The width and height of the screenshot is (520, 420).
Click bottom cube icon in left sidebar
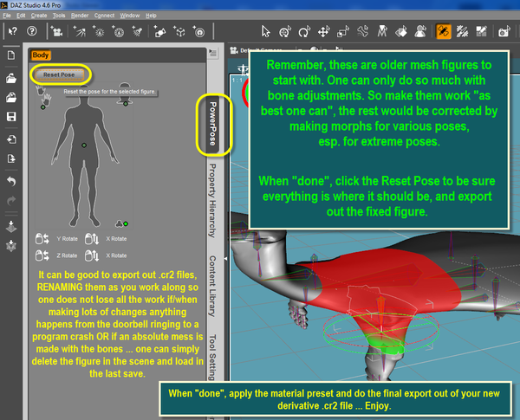(x=11, y=246)
